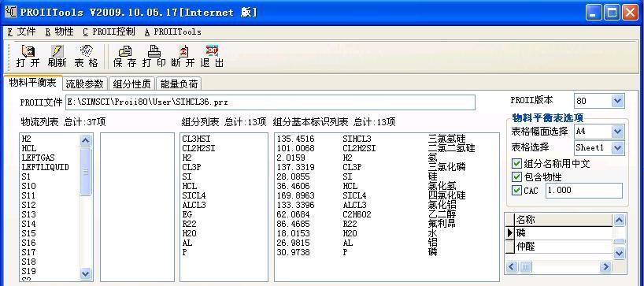Select CL3HSI in the component list
Image resolution: width=644 pixels, height=286 pixels.
click(196, 139)
